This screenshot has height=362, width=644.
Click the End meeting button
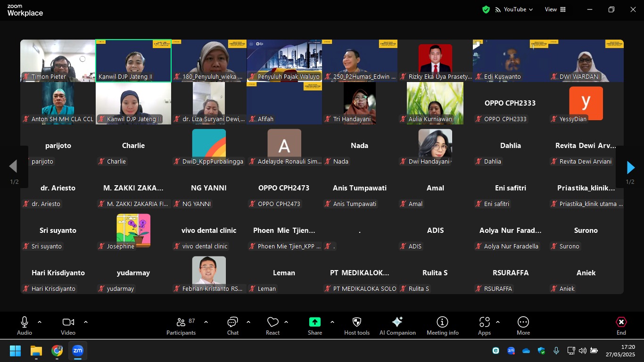(x=621, y=326)
